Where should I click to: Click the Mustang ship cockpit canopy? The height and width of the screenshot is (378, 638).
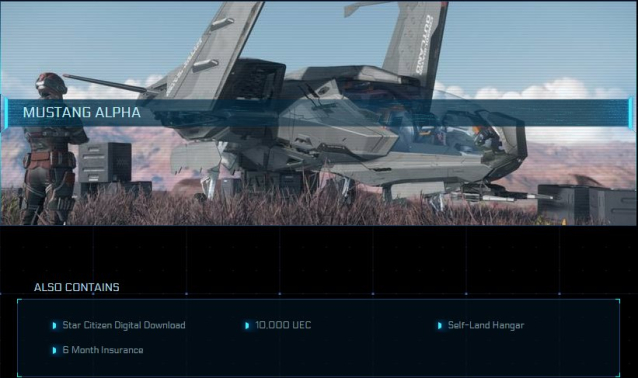tap(456, 122)
